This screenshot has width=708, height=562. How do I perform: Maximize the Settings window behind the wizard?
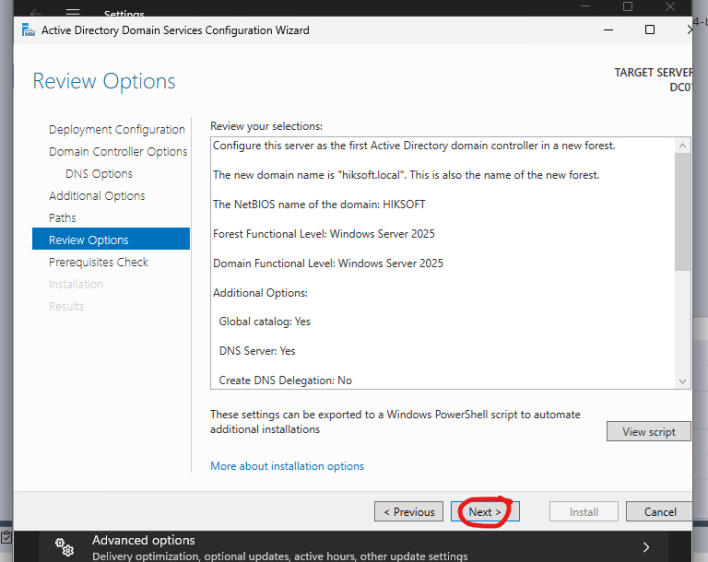[x=628, y=6]
